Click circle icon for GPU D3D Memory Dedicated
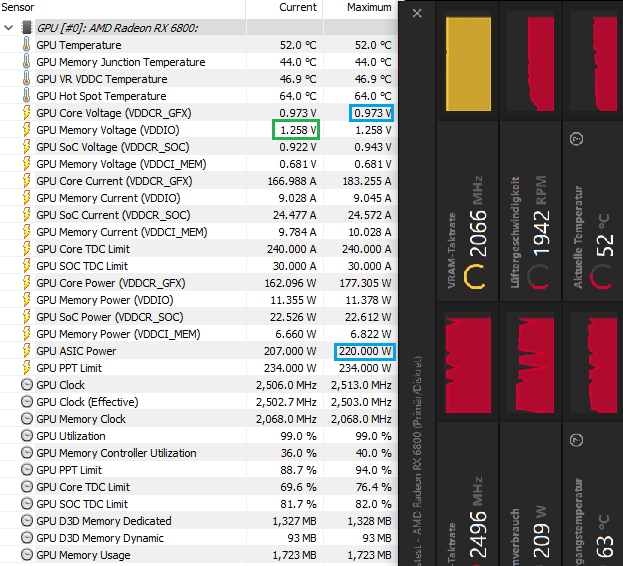 (x=27, y=521)
